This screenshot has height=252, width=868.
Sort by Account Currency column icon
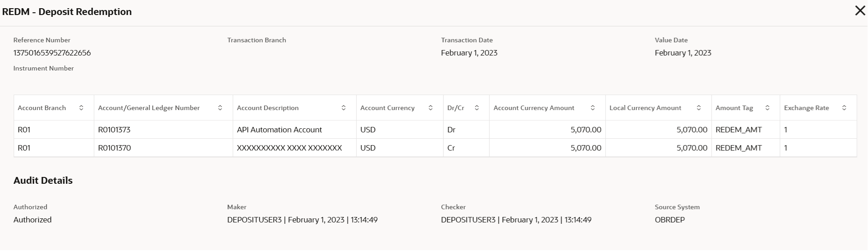pos(430,108)
